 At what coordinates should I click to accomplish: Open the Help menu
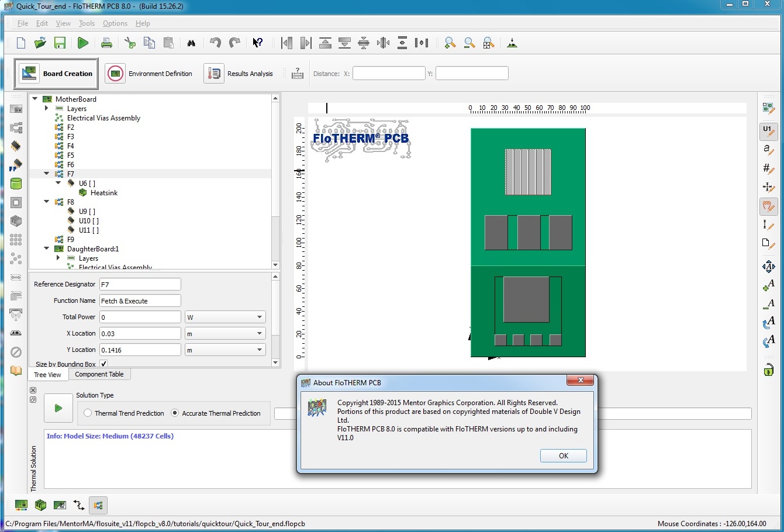click(143, 23)
